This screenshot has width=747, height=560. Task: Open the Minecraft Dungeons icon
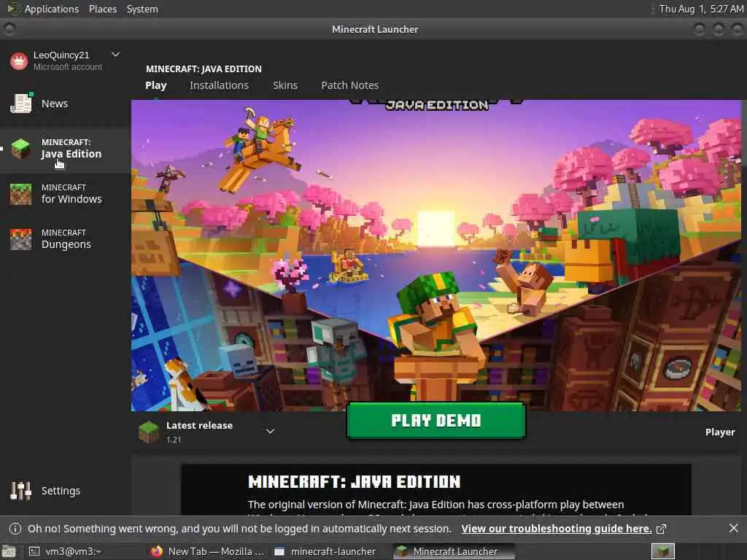tap(20, 239)
